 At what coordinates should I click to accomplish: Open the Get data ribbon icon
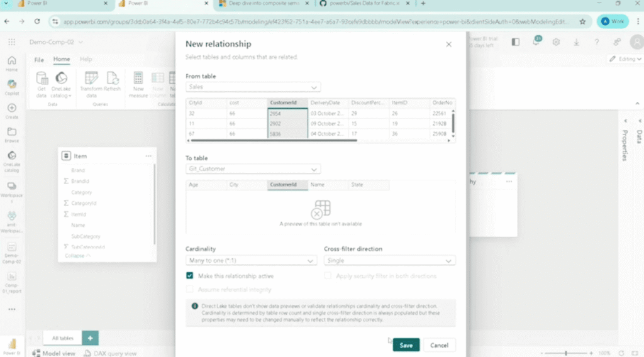[x=42, y=84]
